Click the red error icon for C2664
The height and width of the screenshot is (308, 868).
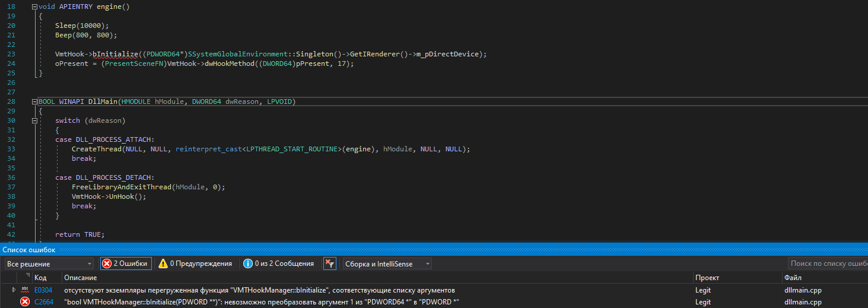[25, 302]
